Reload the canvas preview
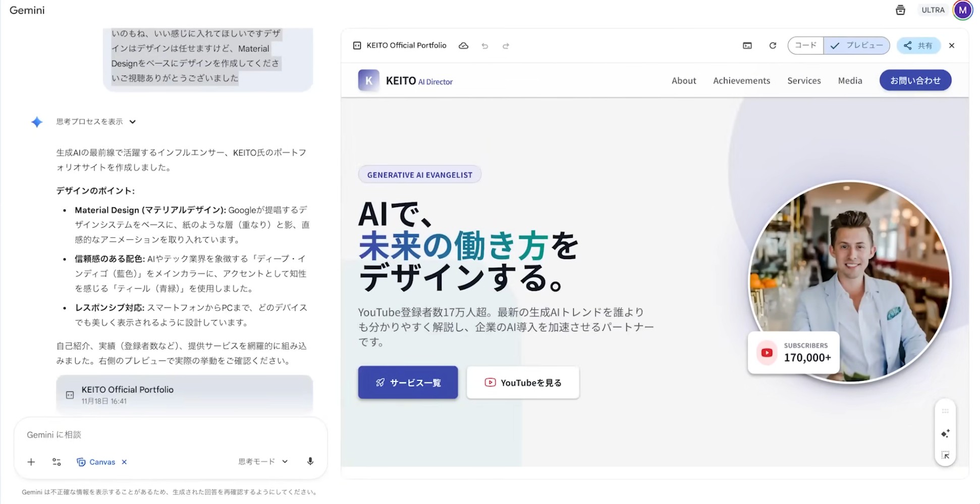This screenshot has height=504, width=980. tap(773, 45)
